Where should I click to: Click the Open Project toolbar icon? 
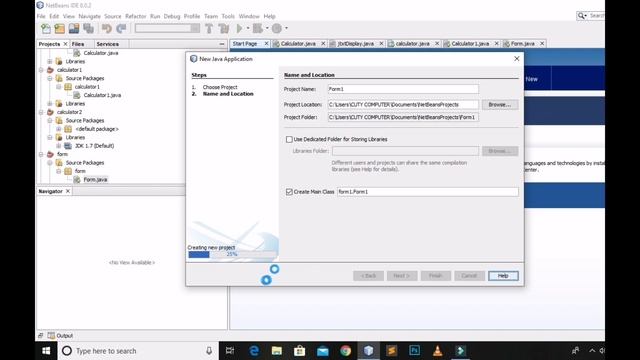pyautogui.click(x=74, y=29)
